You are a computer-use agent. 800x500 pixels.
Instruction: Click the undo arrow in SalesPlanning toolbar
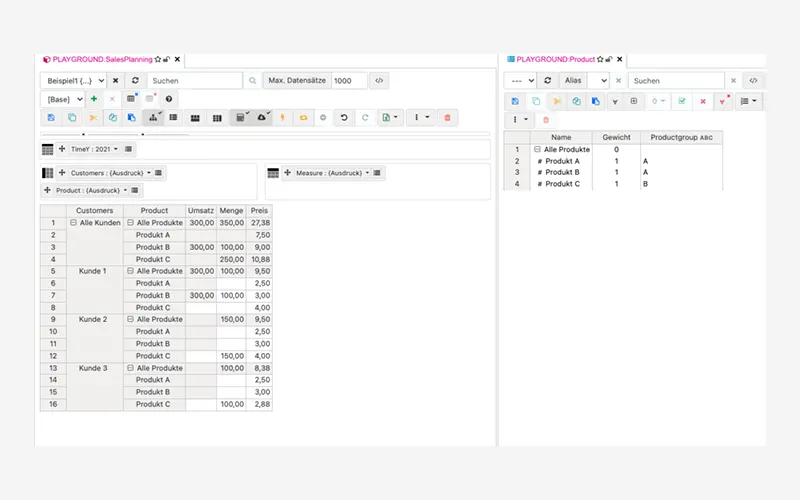point(344,118)
